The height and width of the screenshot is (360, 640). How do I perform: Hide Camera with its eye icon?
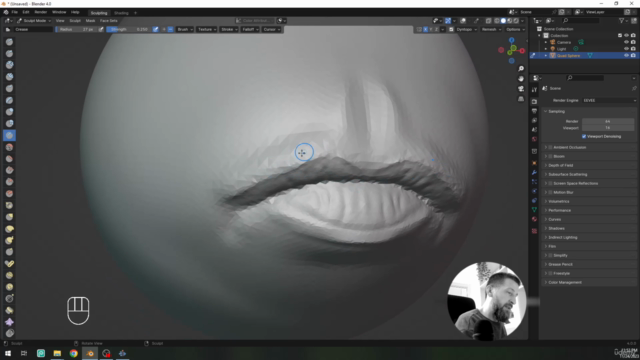(626, 42)
